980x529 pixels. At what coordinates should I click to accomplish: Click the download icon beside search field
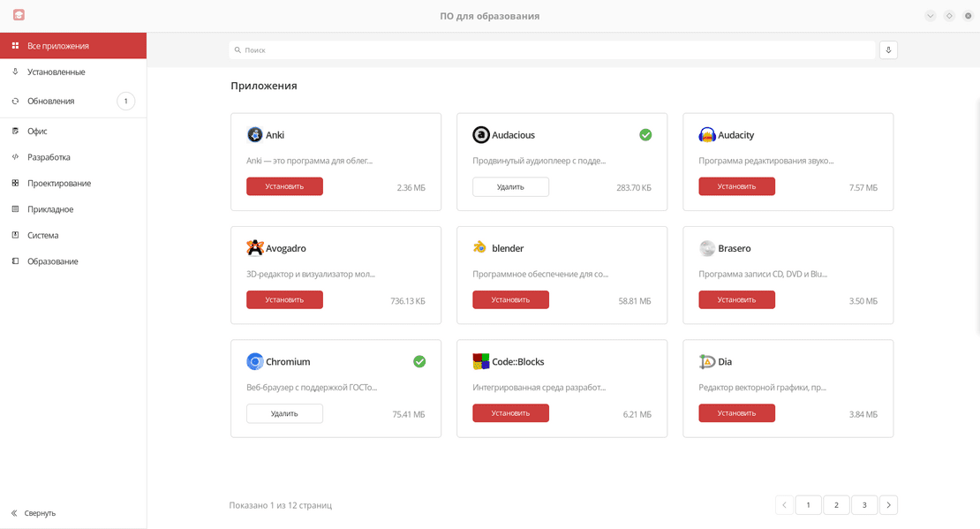[888, 50]
